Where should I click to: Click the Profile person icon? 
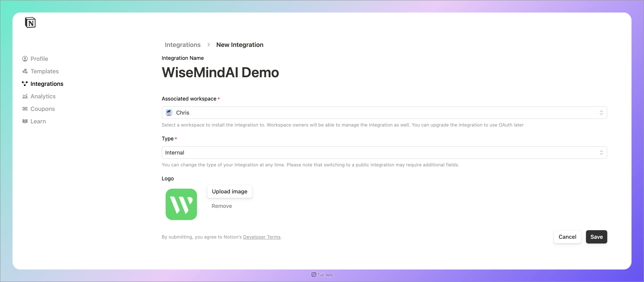click(x=25, y=59)
